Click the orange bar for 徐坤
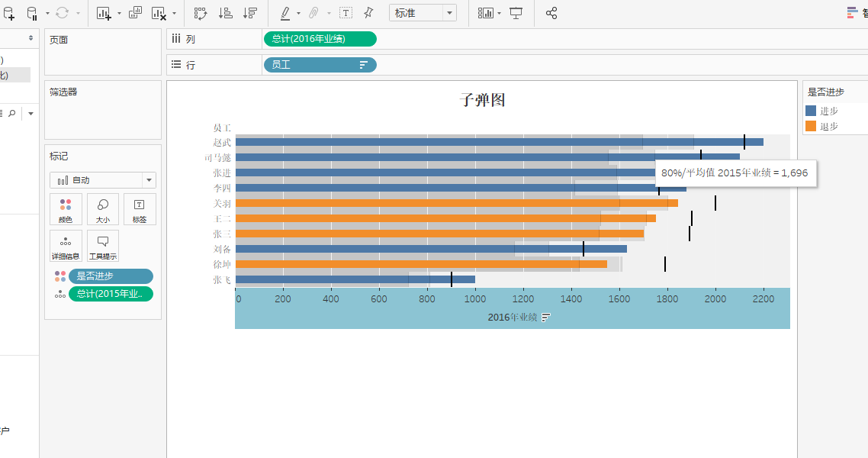 [x=421, y=264]
